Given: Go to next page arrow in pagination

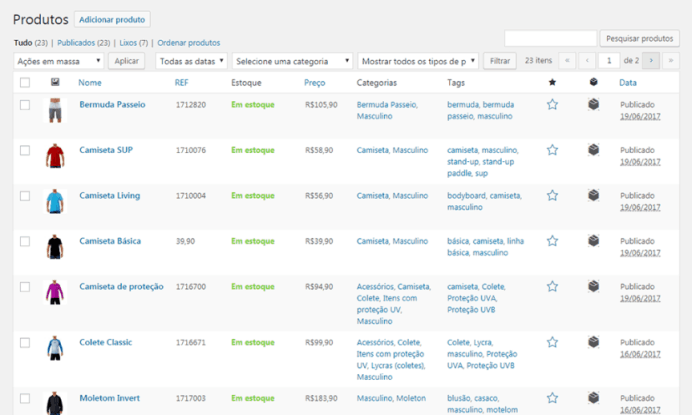Looking at the screenshot, I should coord(651,61).
